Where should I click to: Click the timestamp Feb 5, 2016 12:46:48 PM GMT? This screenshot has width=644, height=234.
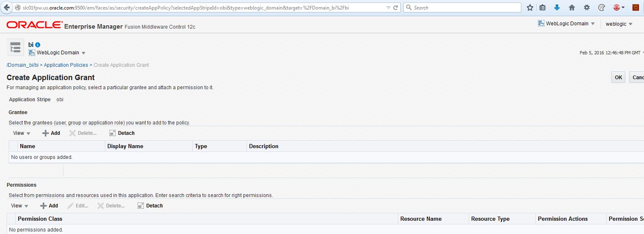click(610, 53)
